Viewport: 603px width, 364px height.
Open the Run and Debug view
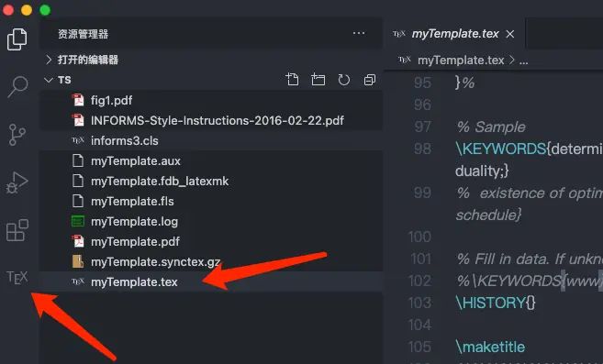17,182
